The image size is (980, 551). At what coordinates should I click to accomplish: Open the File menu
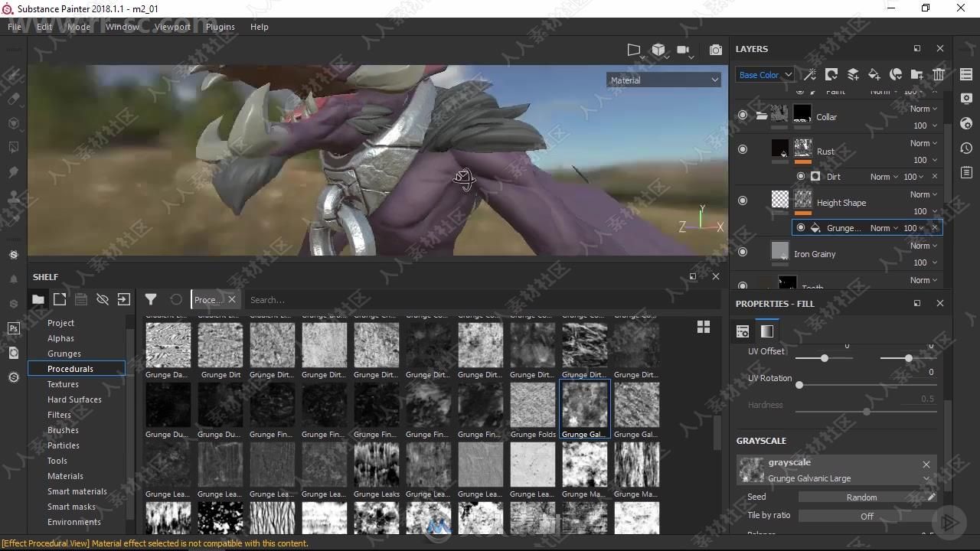click(15, 27)
